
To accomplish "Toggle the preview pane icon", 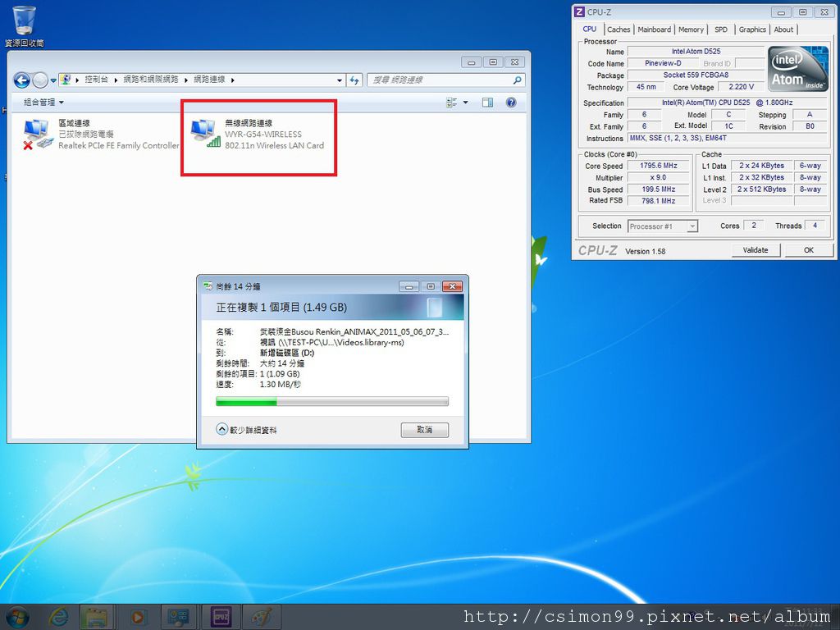I will 487,102.
